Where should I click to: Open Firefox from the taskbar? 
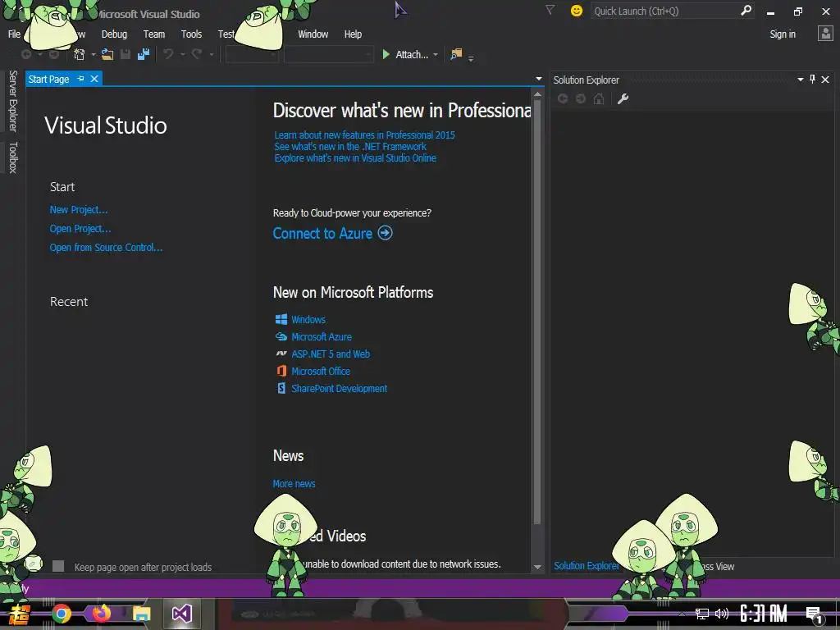pos(101,614)
